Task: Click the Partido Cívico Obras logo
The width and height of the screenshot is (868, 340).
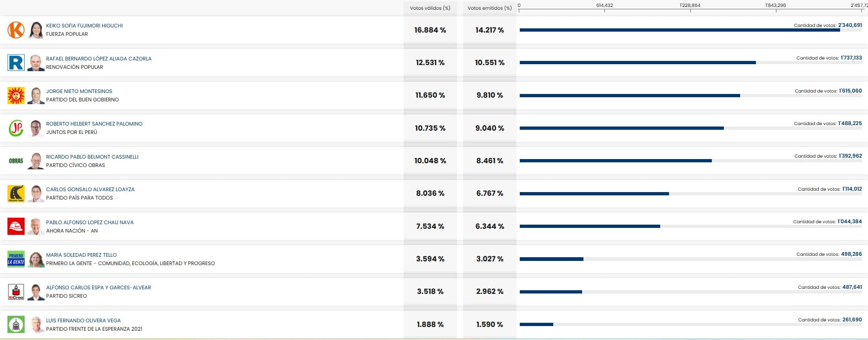Action: pos(16,161)
